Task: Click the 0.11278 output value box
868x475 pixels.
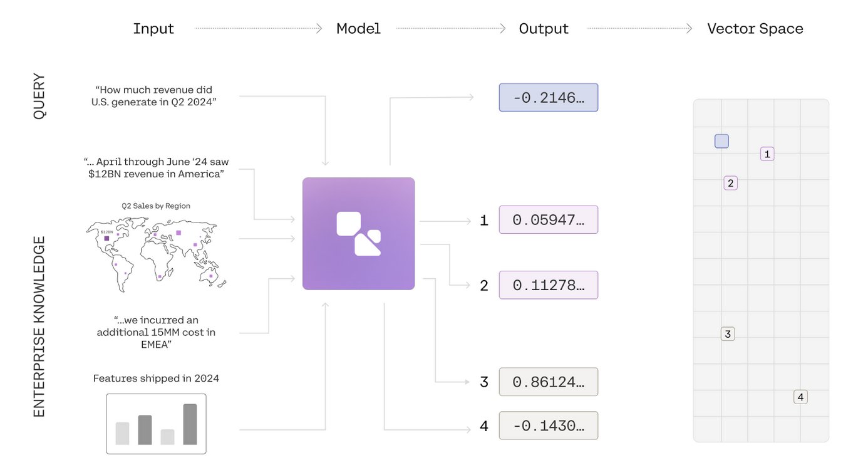Action: [548, 285]
